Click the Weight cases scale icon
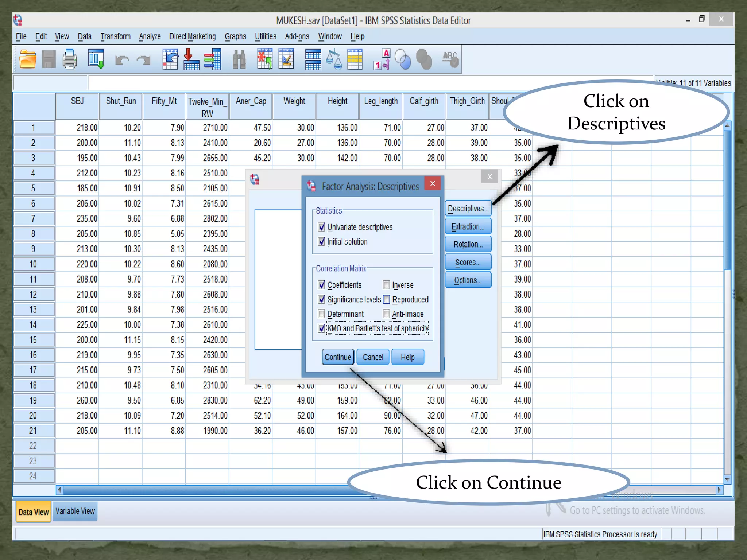Image resolution: width=747 pixels, height=560 pixels. tap(334, 59)
